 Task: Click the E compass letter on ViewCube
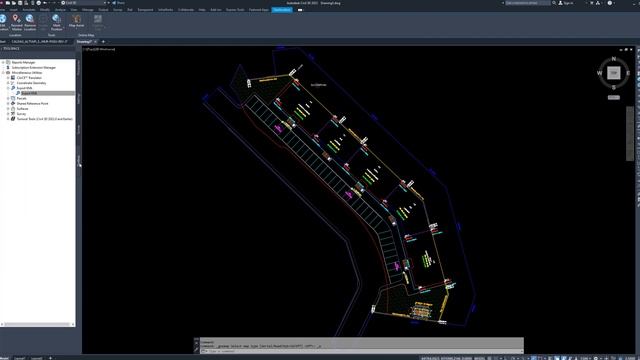[628, 73]
